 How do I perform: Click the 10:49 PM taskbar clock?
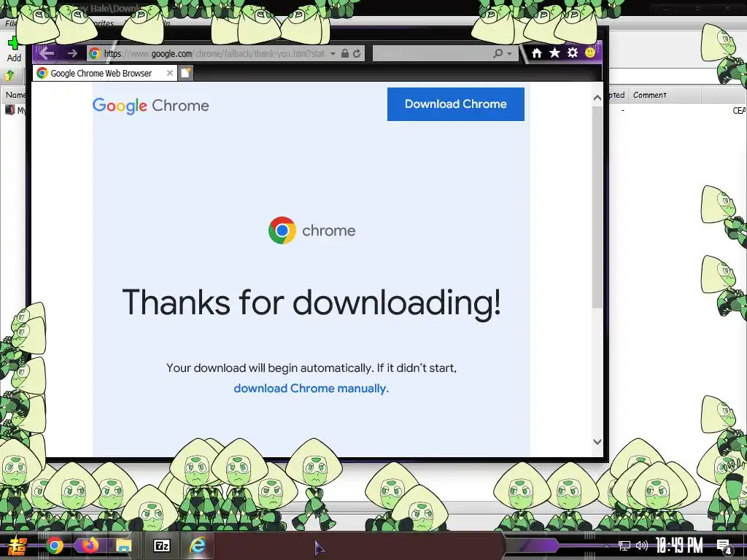[679, 545]
